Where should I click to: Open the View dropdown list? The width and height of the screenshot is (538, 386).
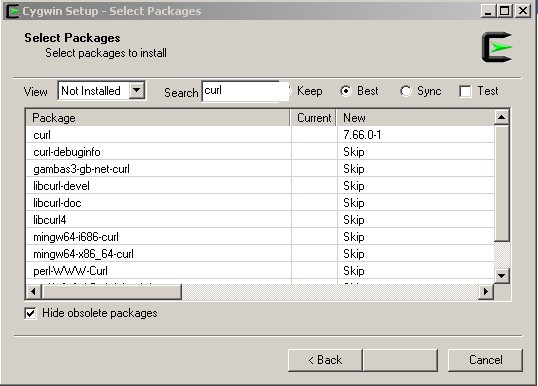(x=137, y=91)
